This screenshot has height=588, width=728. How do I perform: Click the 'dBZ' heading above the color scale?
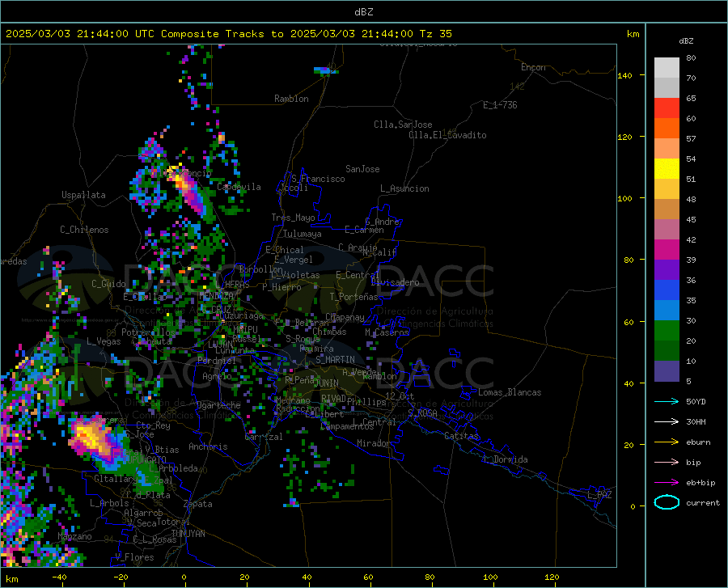click(686, 40)
